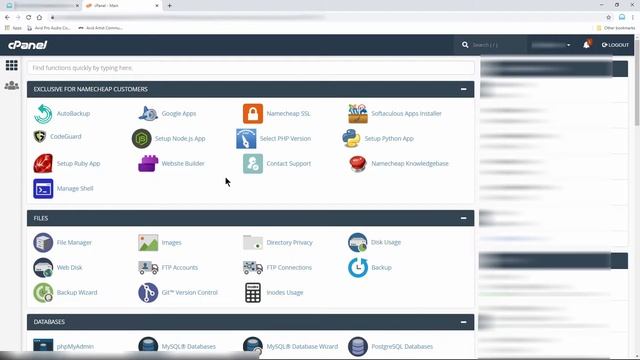Screen dimensions: 640x360
Task: Bookmark this page with the star icon
Action: coord(609,17)
